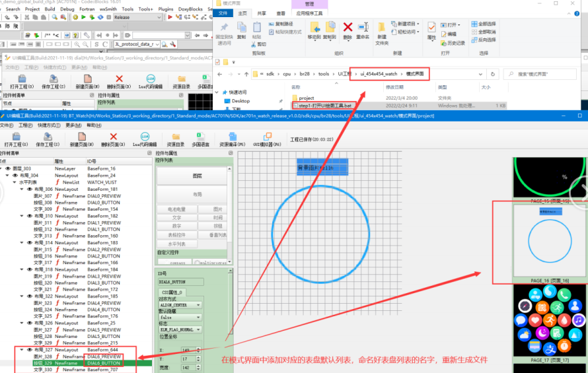Add 表格控件 control from 控件列表
This screenshot has width=588, height=373.
(176, 236)
